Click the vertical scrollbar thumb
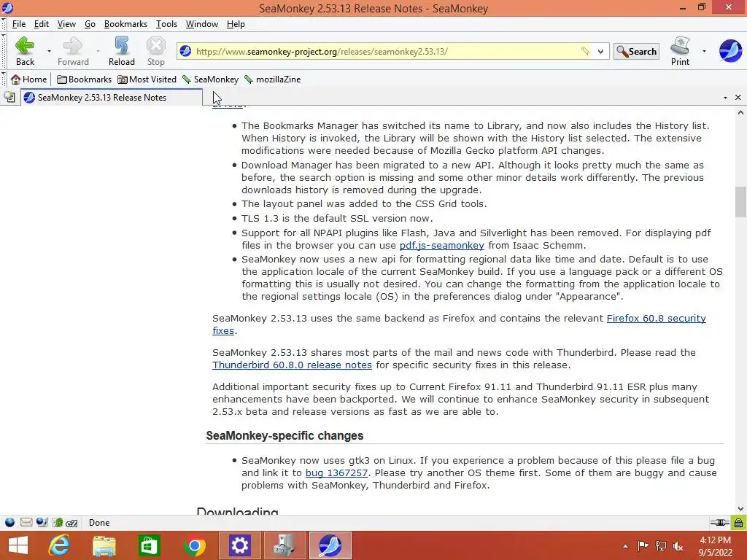747x560 pixels. pyautogui.click(x=740, y=201)
